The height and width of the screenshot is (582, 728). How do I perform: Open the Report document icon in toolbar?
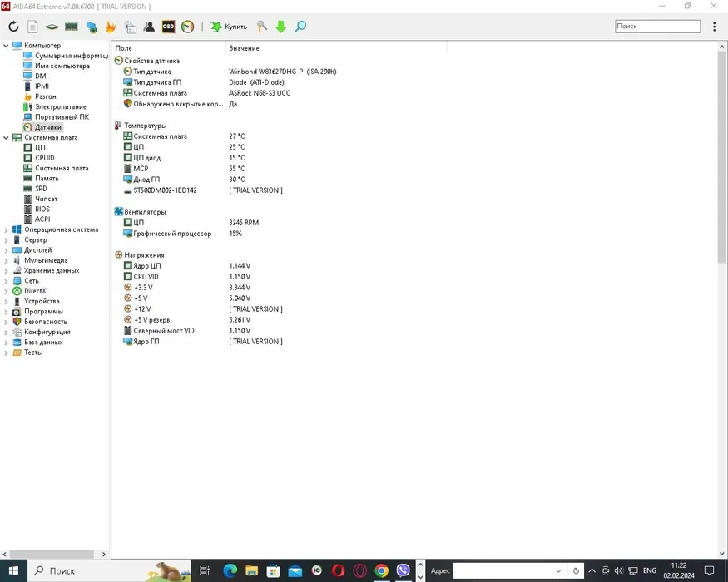tap(32, 27)
